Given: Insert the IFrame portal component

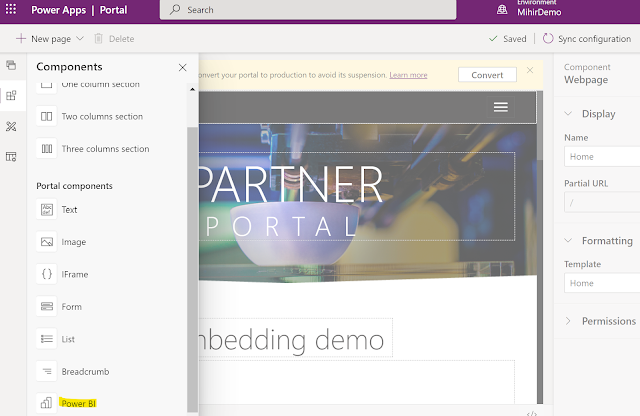Looking at the screenshot, I should [x=64, y=274].
